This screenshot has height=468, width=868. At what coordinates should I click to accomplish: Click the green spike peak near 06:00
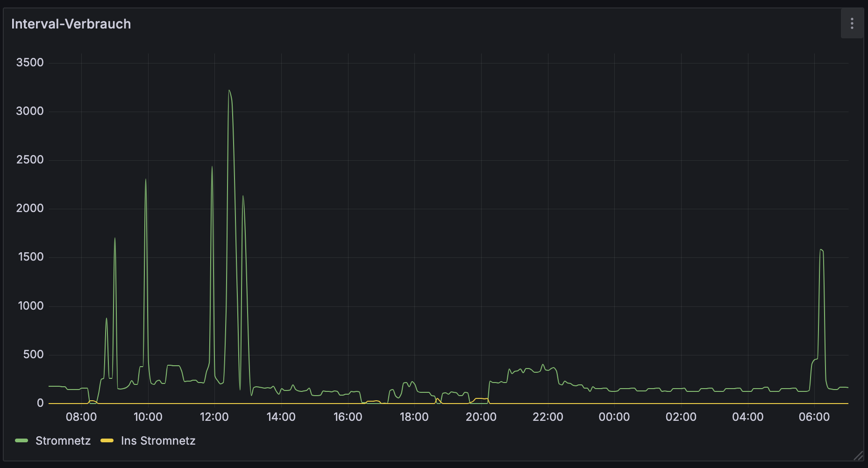coord(821,250)
